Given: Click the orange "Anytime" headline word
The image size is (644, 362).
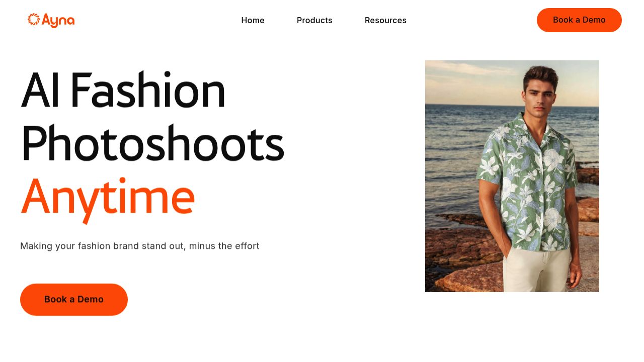Looking at the screenshot, I should (x=108, y=200).
